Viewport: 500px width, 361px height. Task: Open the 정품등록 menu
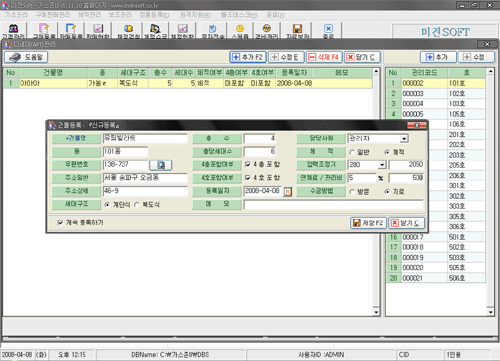click(154, 15)
